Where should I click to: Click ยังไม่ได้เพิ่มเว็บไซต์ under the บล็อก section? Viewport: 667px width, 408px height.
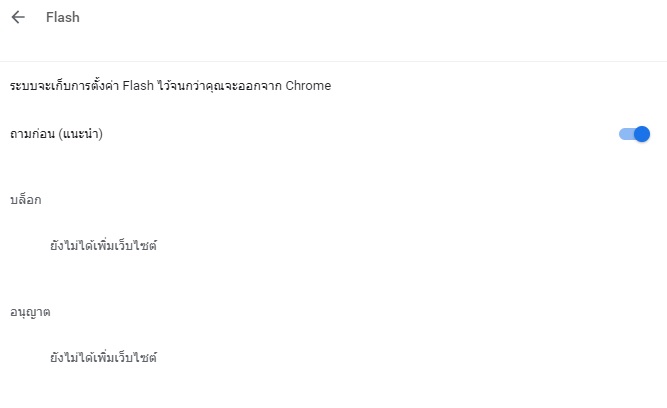pos(104,245)
